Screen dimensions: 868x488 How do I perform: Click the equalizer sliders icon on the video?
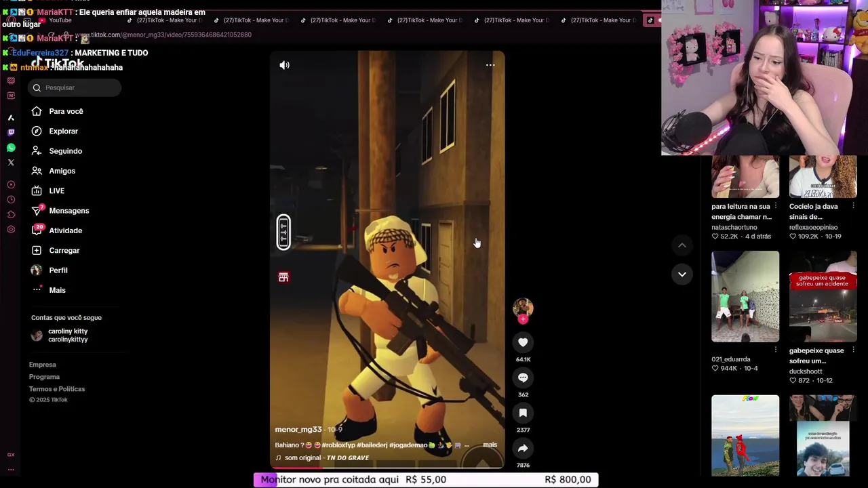coord(283,232)
